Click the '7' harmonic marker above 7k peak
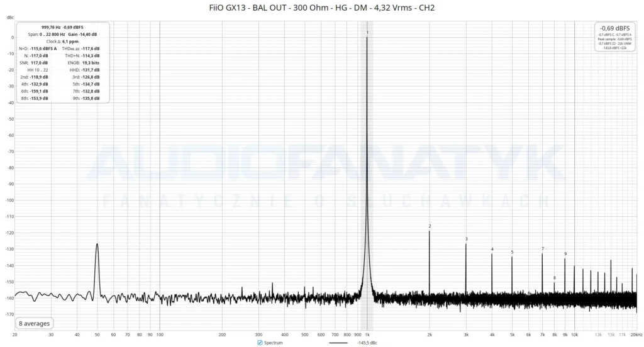The height and width of the screenshot is (347, 644). 543,249
